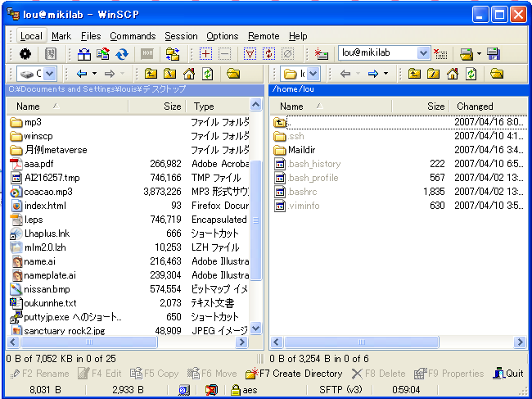Open the local drive C dropdown

pos(50,74)
